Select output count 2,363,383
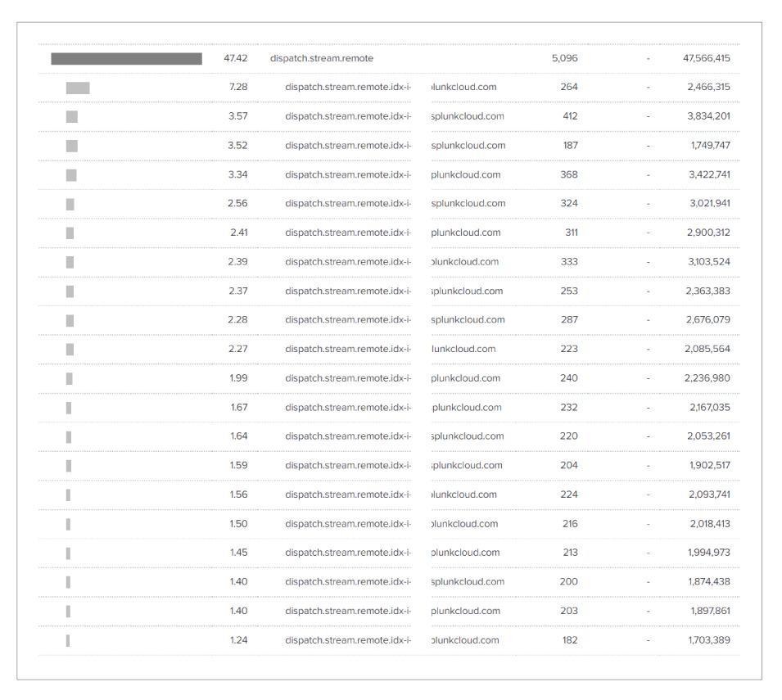This screenshot has width=782, height=700. 707,291
